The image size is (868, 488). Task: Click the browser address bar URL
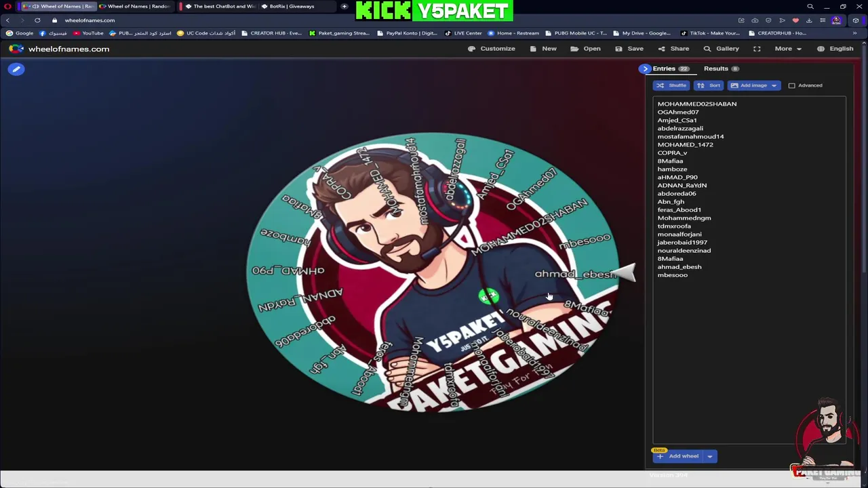90,20
